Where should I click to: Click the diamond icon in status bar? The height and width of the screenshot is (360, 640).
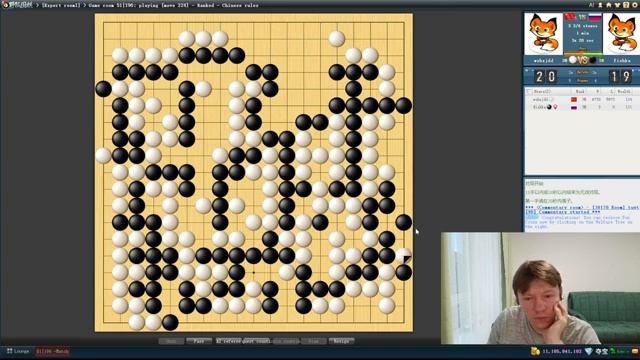pyautogui.click(x=589, y=351)
